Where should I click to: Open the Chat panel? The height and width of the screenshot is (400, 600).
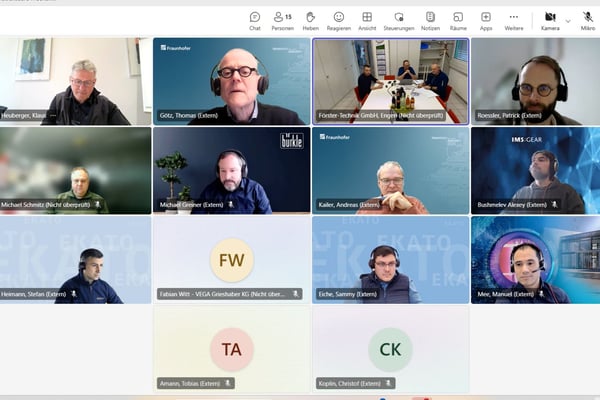(x=255, y=20)
